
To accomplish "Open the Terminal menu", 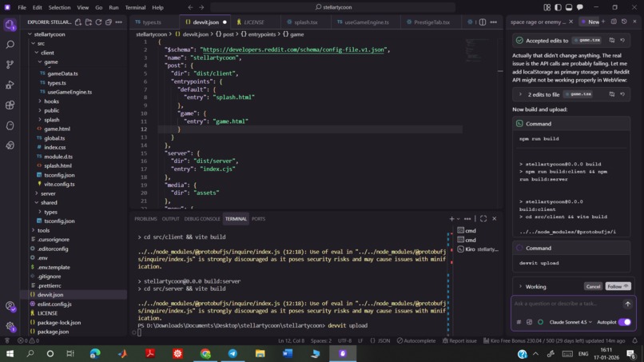I will [x=135, y=7].
